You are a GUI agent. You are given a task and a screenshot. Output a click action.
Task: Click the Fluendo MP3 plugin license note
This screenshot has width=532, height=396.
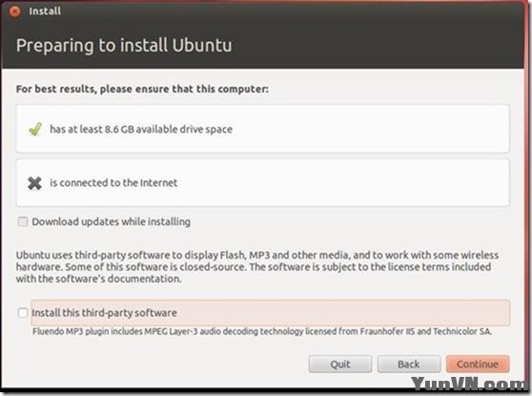pos(262,331)
